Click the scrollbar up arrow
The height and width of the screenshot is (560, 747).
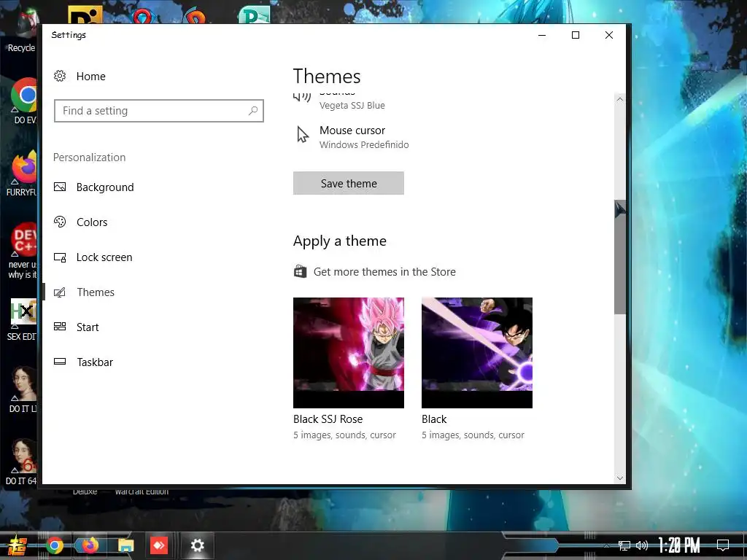(x=620, y=99)
